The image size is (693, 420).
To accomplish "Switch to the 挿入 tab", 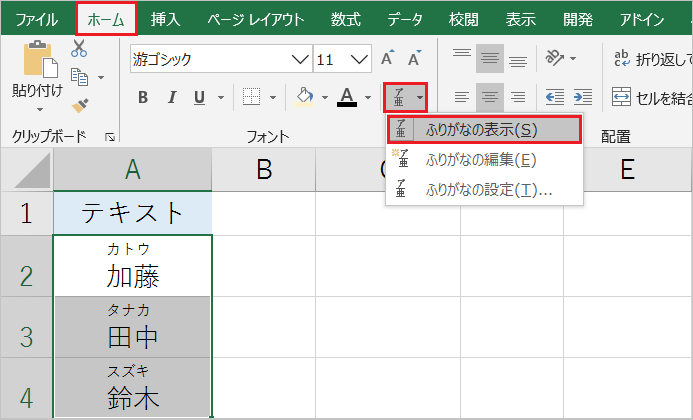I will tap(165, 19).
